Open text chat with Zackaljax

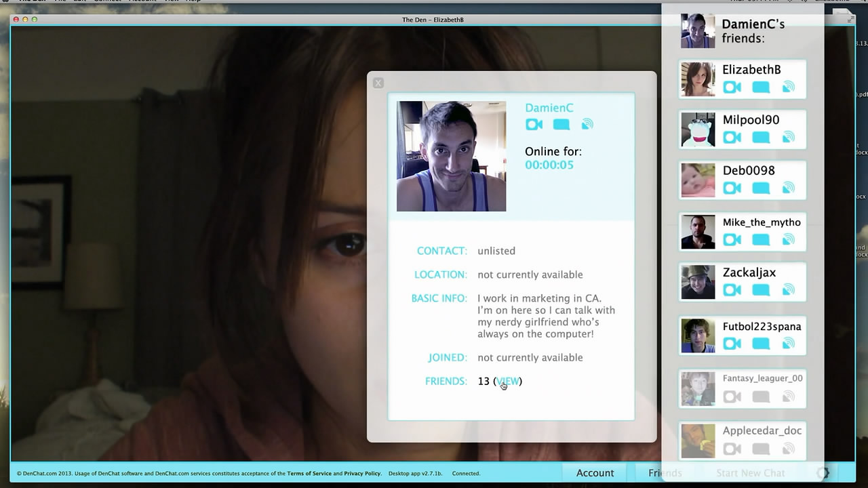(761, 290)
